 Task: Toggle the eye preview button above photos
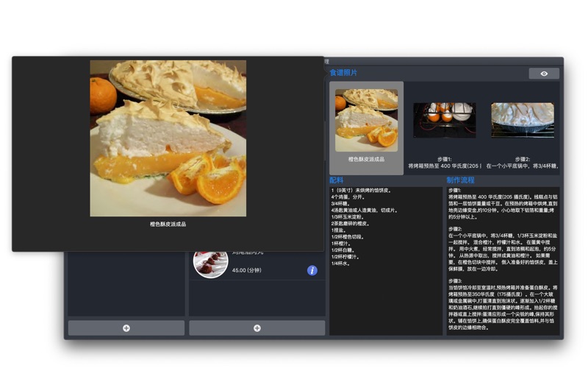click(544, 74)
